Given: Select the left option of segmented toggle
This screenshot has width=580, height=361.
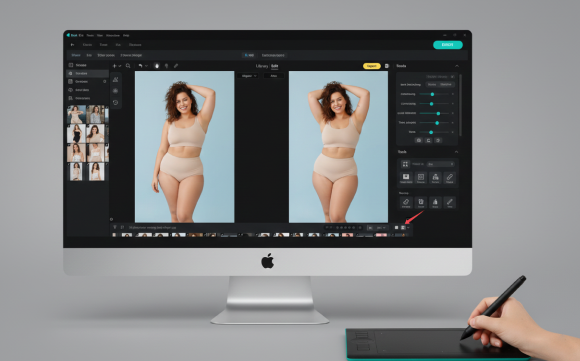Looking at the screenshot, I should point(432,85).
